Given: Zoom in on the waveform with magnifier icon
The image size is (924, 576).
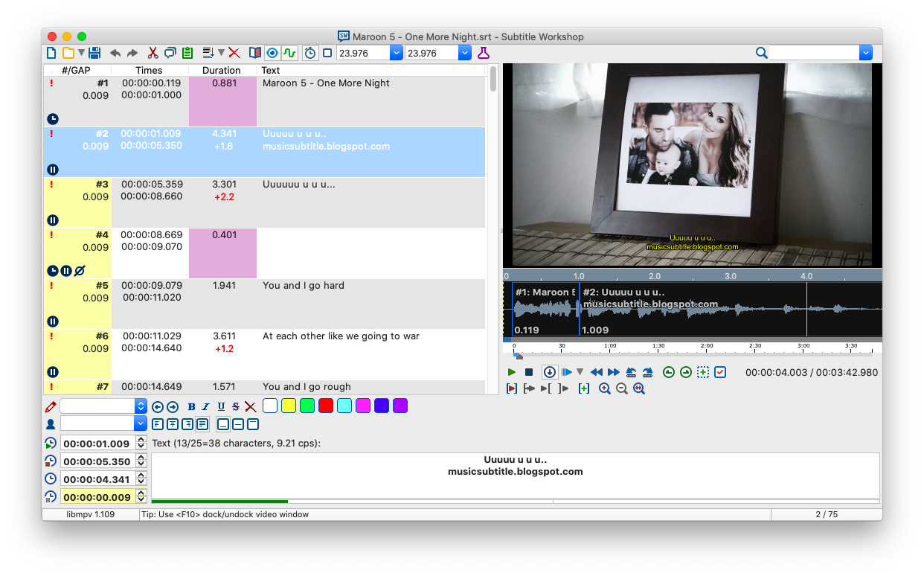Looking at the screenshot, I should (605, 388).
